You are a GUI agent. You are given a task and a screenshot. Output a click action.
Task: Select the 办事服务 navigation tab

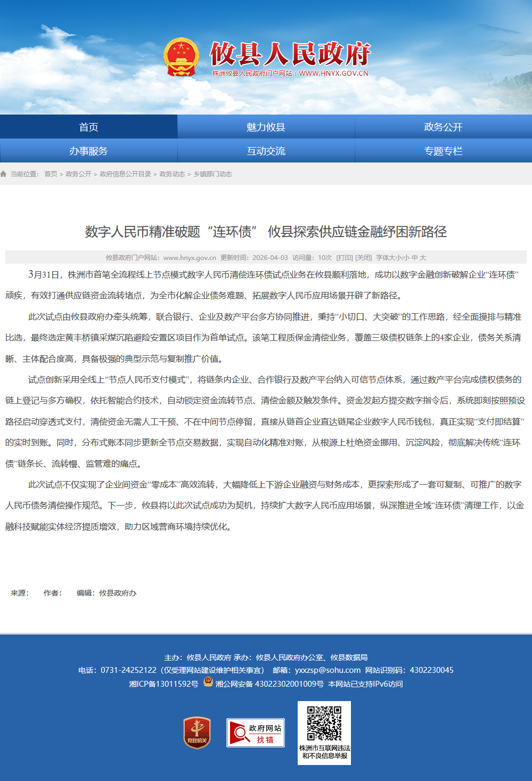[88, 151]
